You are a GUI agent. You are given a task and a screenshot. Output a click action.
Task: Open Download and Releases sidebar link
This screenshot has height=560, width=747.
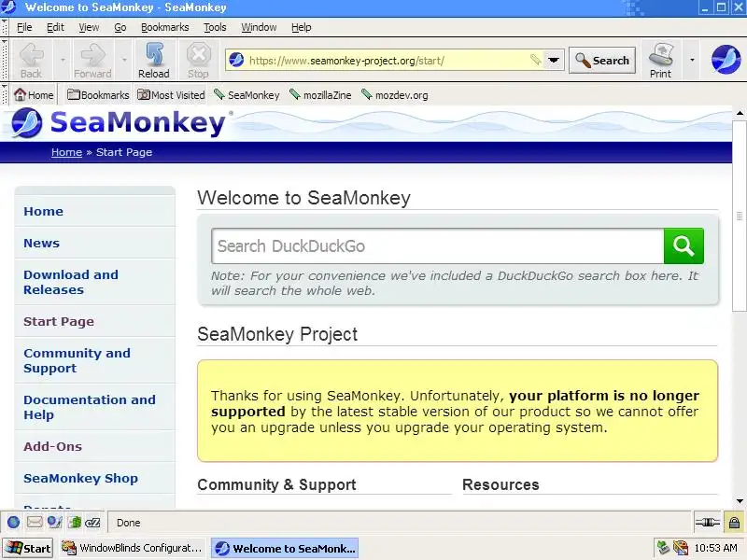coord(71,282)
